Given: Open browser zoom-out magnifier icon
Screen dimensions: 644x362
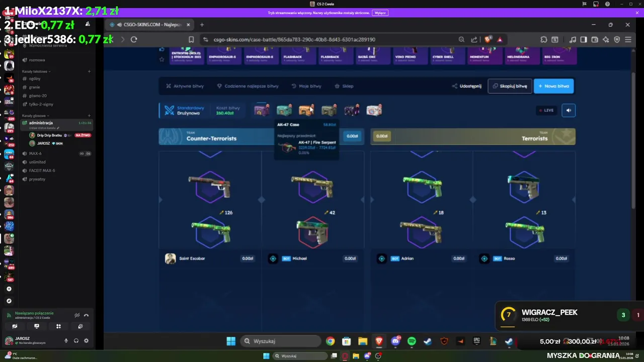Looking at the screenshot, I should (461, 39).
